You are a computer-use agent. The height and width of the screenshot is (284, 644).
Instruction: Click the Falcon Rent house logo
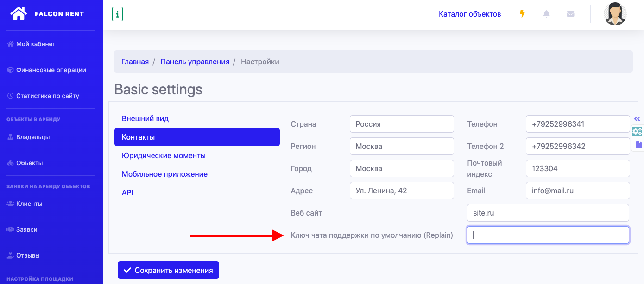pyautogui.click(x=19, y=13)
